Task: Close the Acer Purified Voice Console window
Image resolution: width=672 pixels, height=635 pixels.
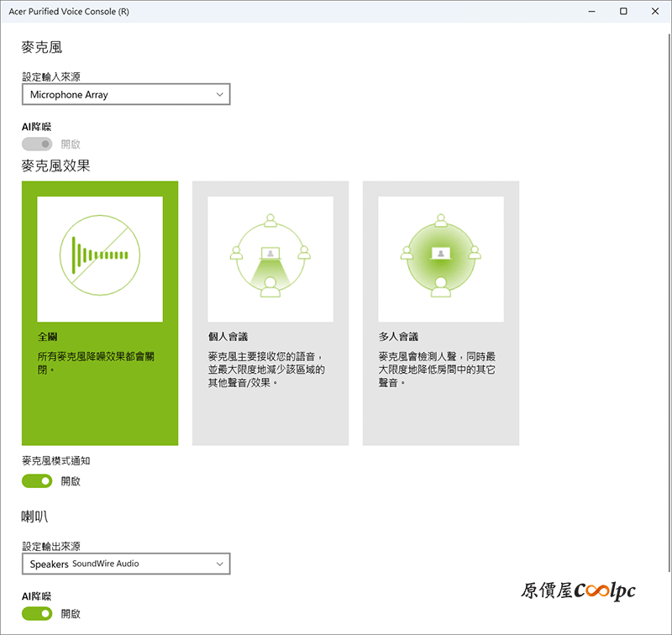Action: tap(655, 12)
